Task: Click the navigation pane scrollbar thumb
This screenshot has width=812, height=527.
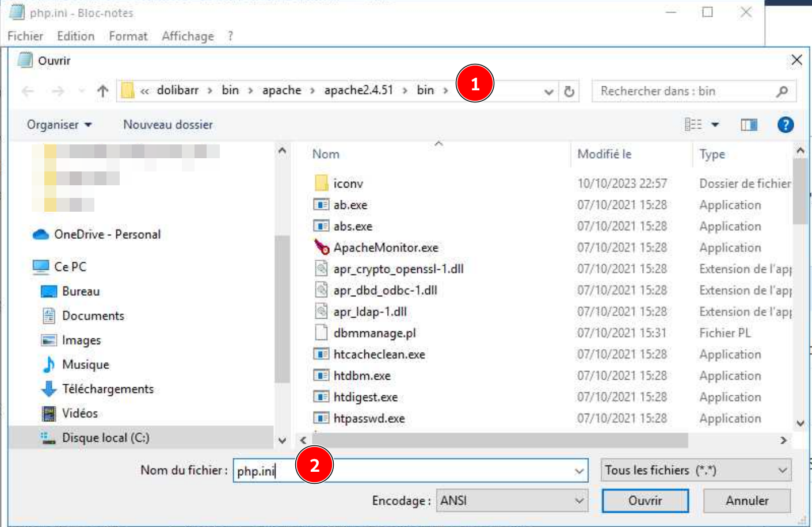Action: (281, 308)
